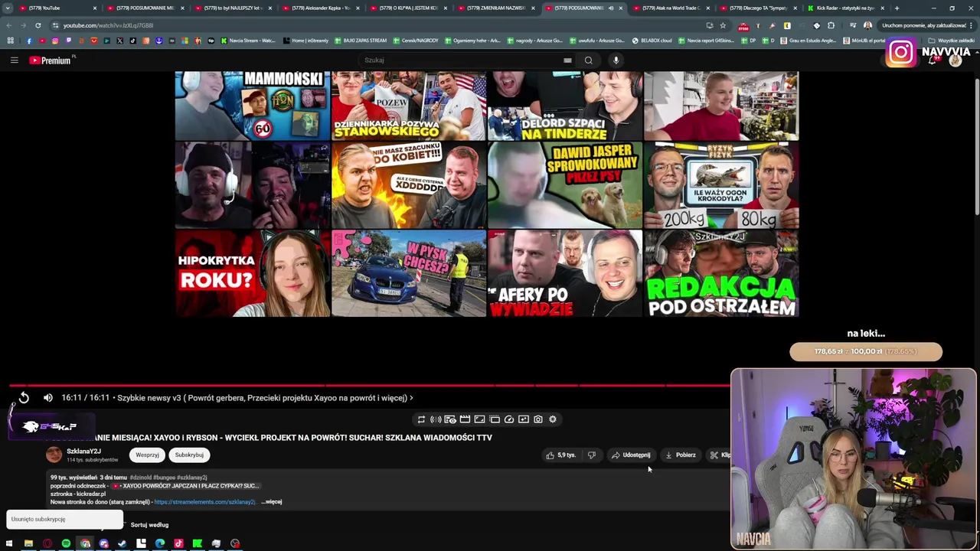Open Steam from the taskbar
Screen dimensions: 980x551
pos(122,544)
